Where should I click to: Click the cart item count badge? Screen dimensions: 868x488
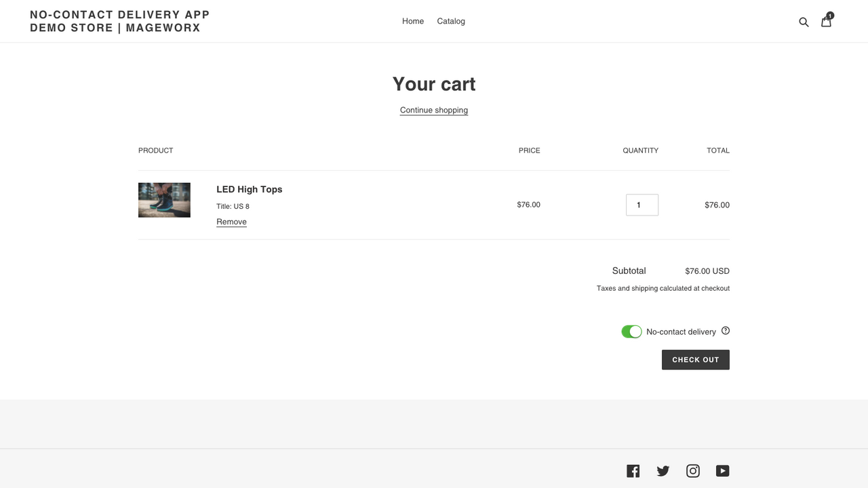(830, 15)
